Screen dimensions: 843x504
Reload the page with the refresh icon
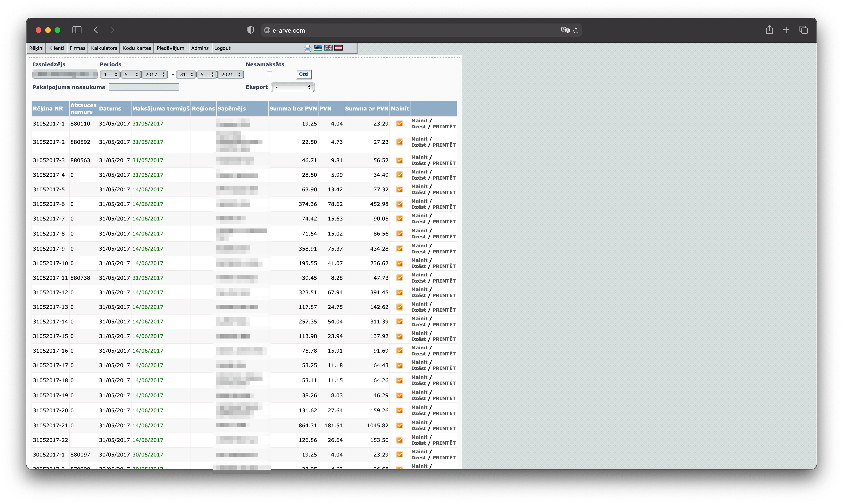click(x=576, y=30)
